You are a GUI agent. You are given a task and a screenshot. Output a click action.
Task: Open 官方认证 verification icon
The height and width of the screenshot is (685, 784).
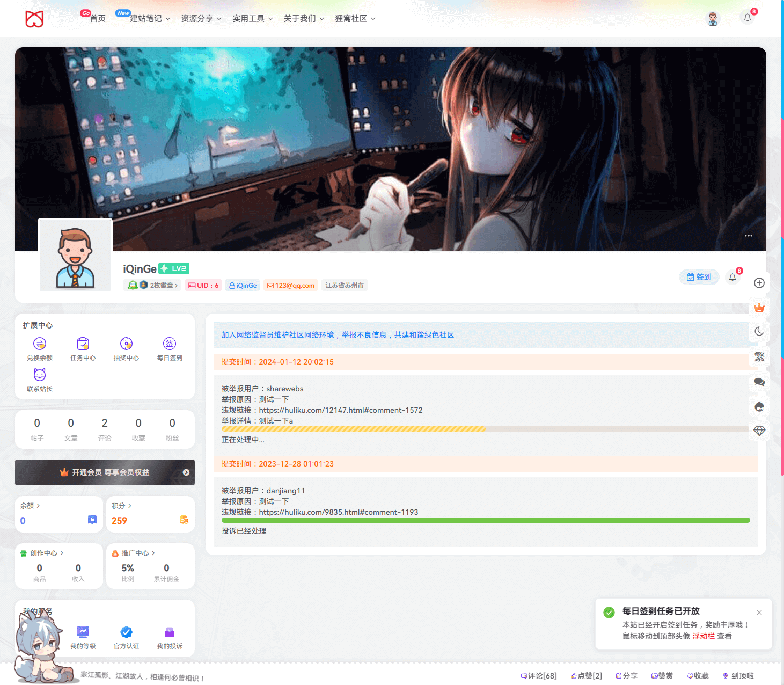coord(126,632)
